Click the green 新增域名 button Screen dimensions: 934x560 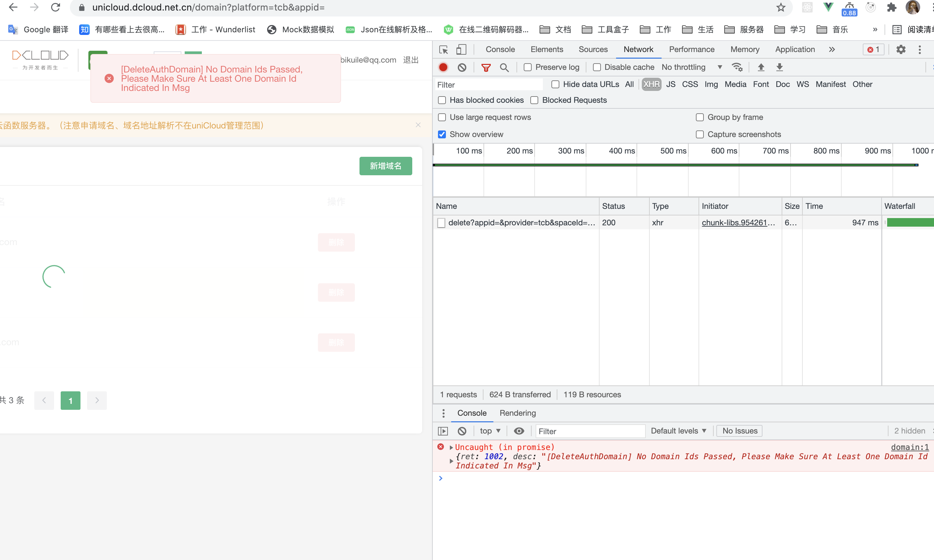click(385, 166)
